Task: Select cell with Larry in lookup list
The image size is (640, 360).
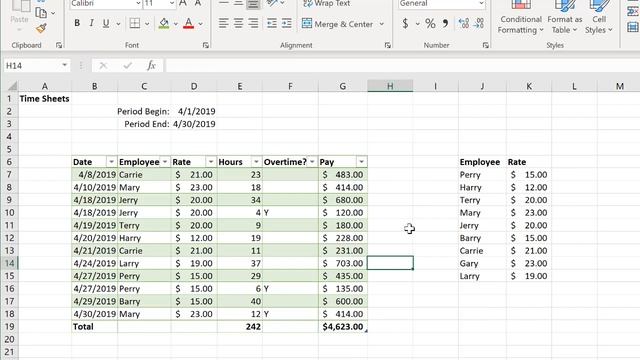Action: coord(482,276)
